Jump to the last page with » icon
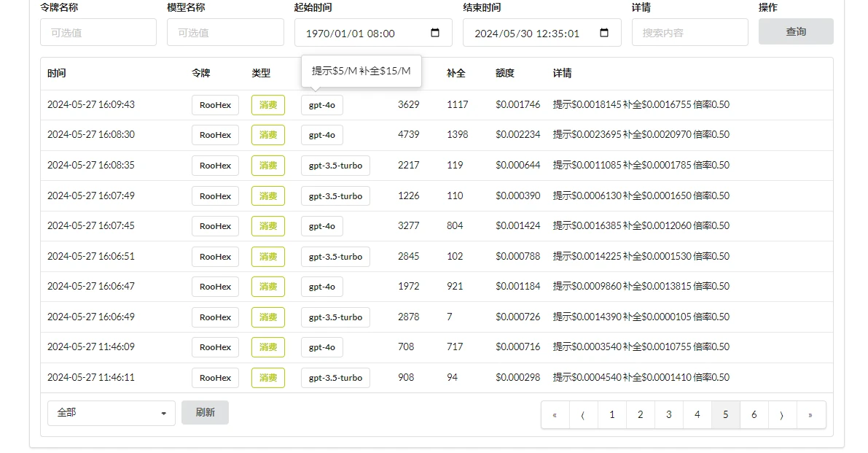The width and height of the screenshot is (868, 453). pos(810,414)
